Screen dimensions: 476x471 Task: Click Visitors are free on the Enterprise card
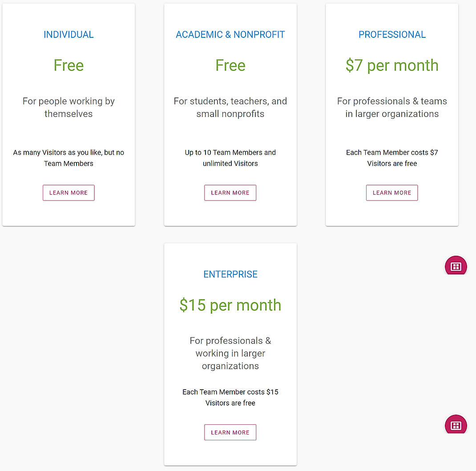pos(230,403)
